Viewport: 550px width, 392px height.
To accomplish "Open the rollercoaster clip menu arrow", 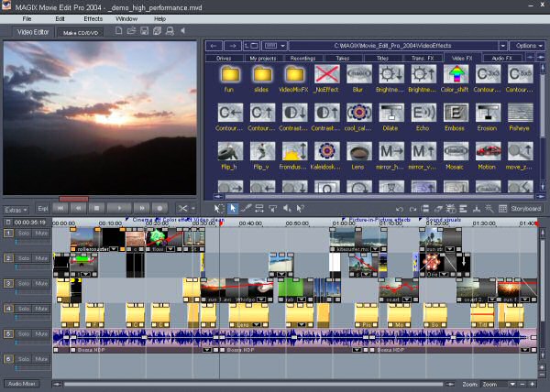I will coord(114,249).
